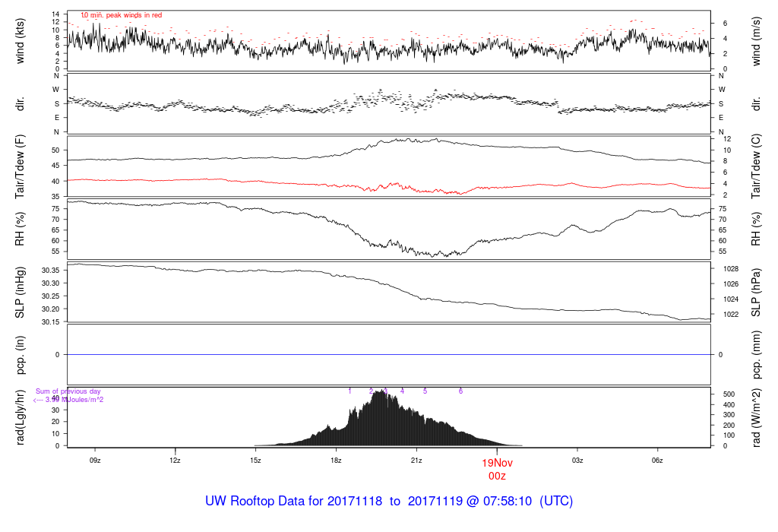The width and height of the screenshot is (778, 532).
Task: Click the purple marker number 4
Action: pos(403,391)
